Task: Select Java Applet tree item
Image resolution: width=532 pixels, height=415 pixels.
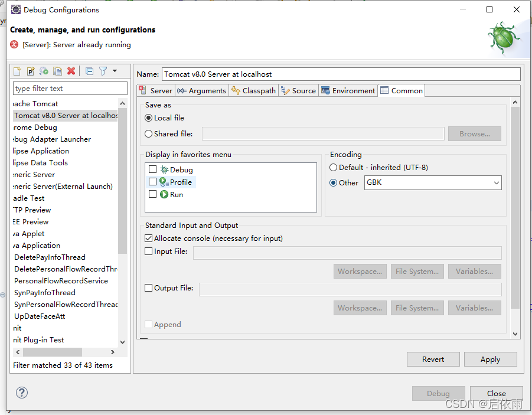Action: [29, 233]
